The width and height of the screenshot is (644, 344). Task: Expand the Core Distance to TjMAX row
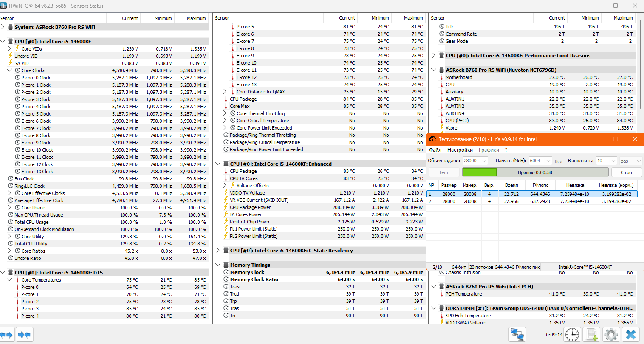coord(225,92)
